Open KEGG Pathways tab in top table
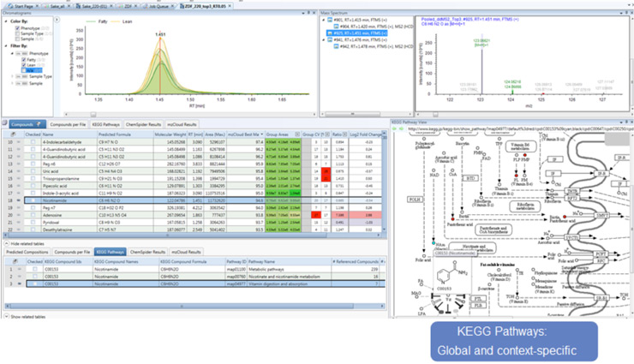This screenshot has height=364, width=634. 106,124
